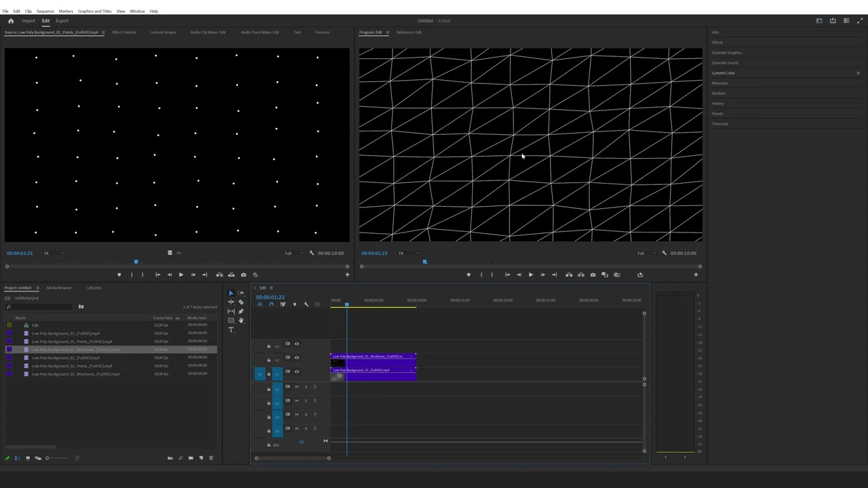Select the Rectangle tool
The height and width of the screenshot is (488, 868).
point(231,320)
